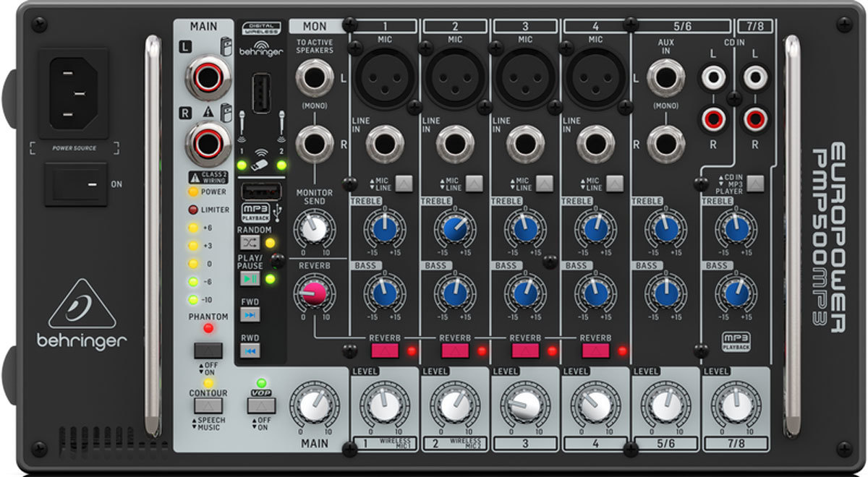Image resolution: width=868 pixels, height=477 pixels.
Task: Click the RWD rewind button
Action: tap(250, 351)
